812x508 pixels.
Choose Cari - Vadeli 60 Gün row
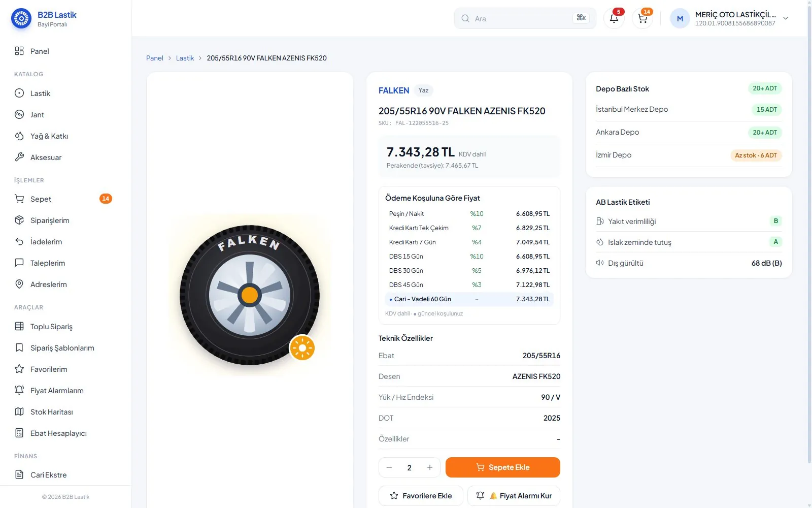tap(469, 299)
